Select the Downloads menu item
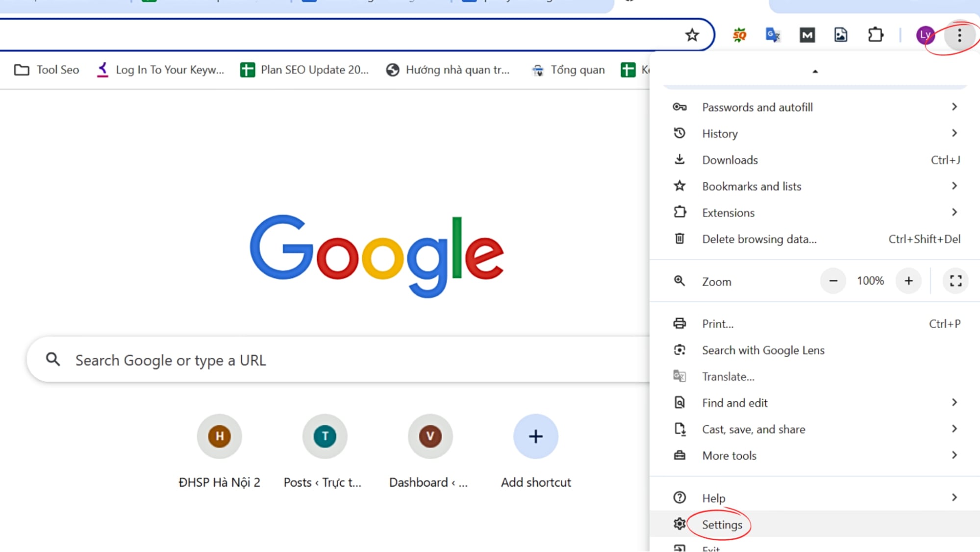This screenshot has height=552, width=980. (729, 160)
